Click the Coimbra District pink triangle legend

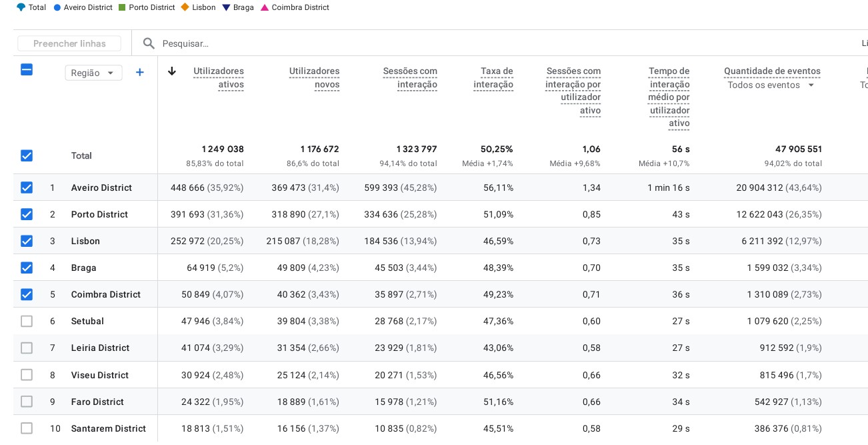(x=265, y=7)
